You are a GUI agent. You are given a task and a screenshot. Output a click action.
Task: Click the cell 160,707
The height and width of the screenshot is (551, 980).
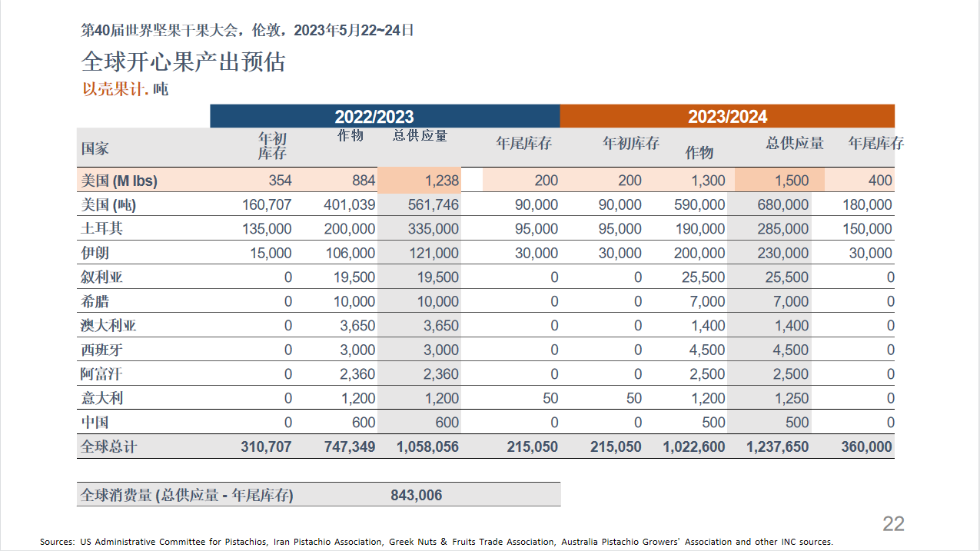click(267, 205)
